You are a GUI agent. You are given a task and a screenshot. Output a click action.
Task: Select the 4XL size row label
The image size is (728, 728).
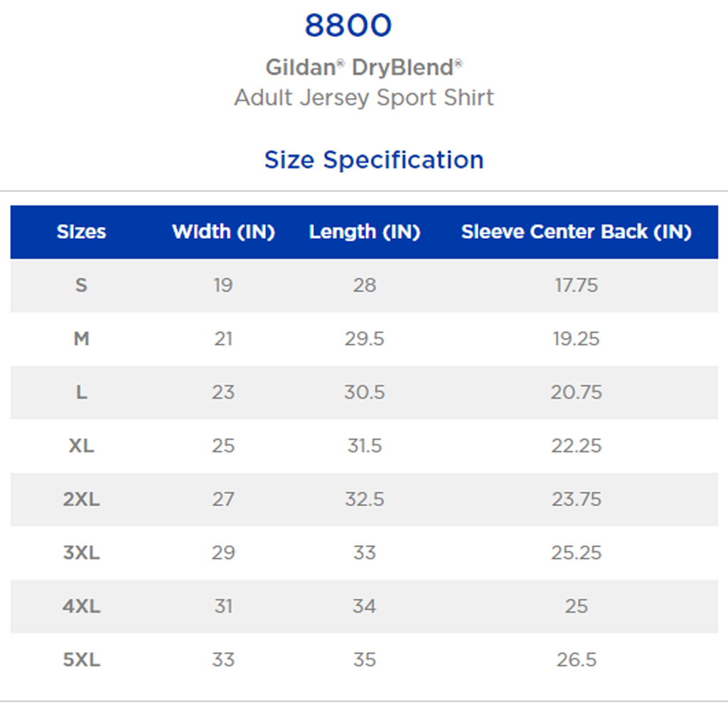(81, 606)
